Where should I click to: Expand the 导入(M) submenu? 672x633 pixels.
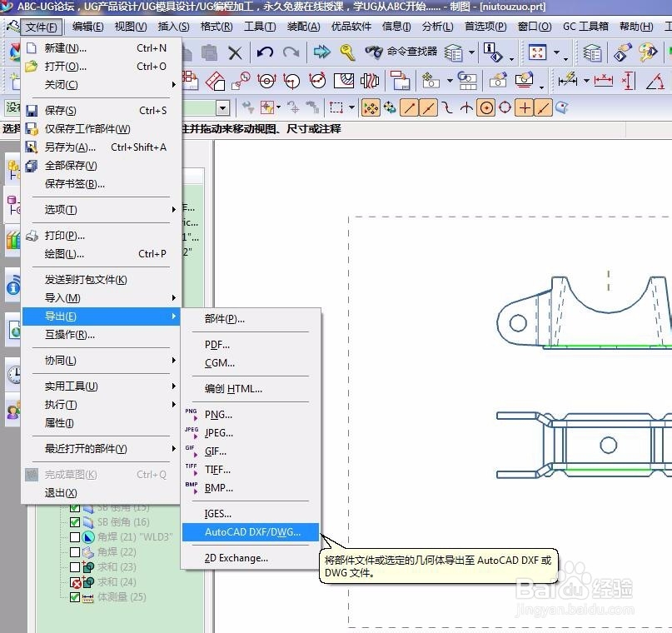tap(101, 298)
